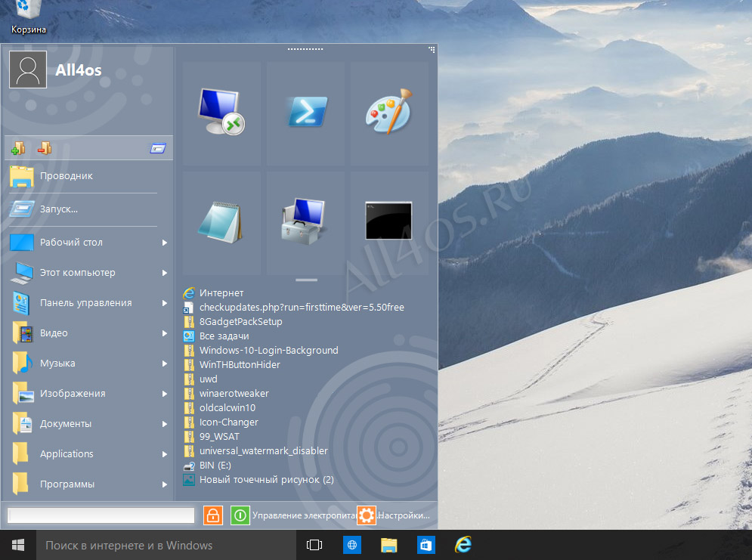Expand the Applications submenu arrow
This screenshot has height=560, width=752.
click(165, 454)
